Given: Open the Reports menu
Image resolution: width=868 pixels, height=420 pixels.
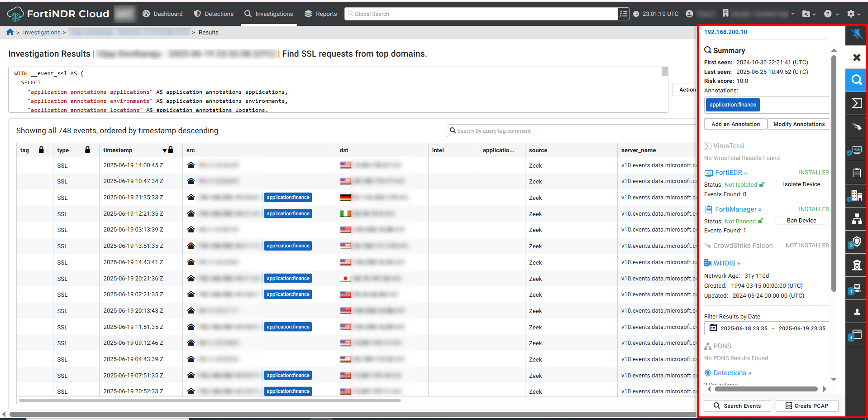Looking at the screenshot, I should [321, 14].
